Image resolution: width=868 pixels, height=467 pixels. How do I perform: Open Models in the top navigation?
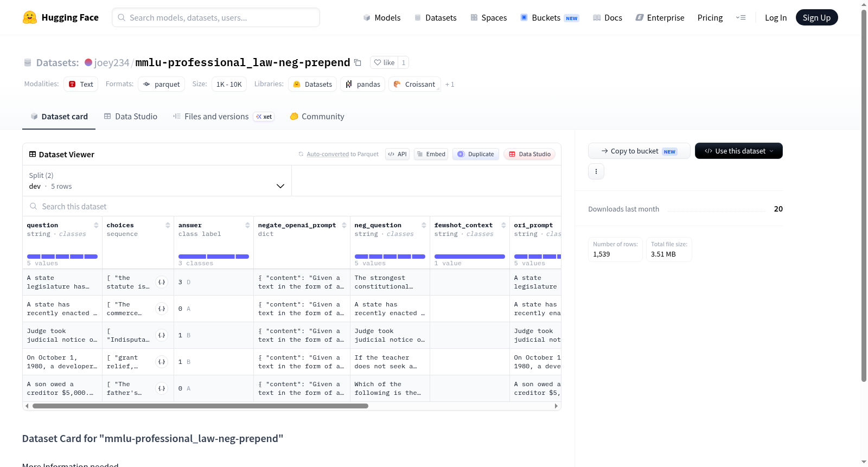[x=382, y=17]
